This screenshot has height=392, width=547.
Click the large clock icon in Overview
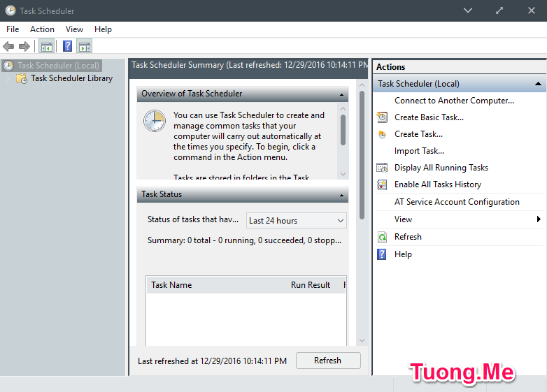[x=155, y=121]
